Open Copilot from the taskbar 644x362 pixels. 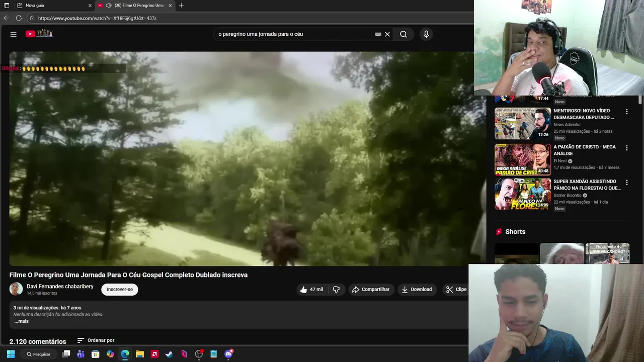(x=110, y=354)
